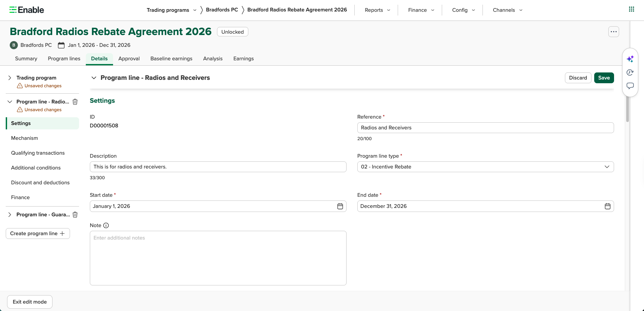Select Qualifying transactions in the sidebar
Screen dimensions: 644x311
42,153
